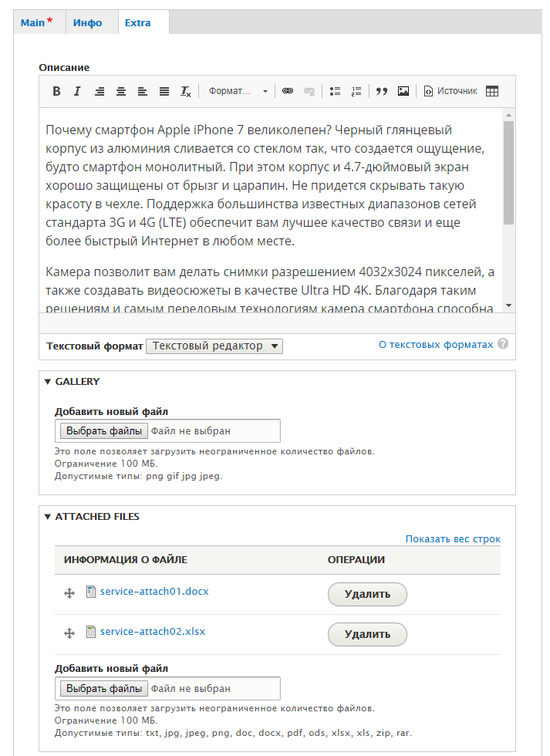550x756 pixels.
Task: Remove formatting from selected text
Action: pyautogui.click(x=186, y=91)
